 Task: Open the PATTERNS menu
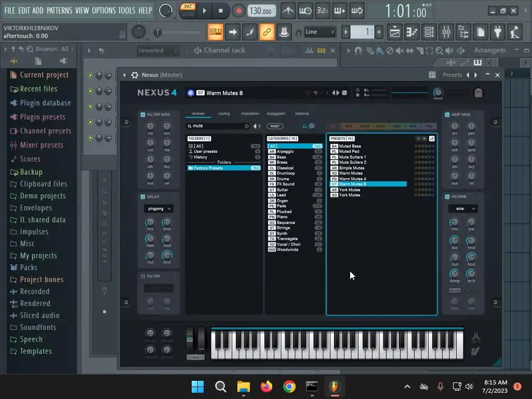click(x=59, y=10)
